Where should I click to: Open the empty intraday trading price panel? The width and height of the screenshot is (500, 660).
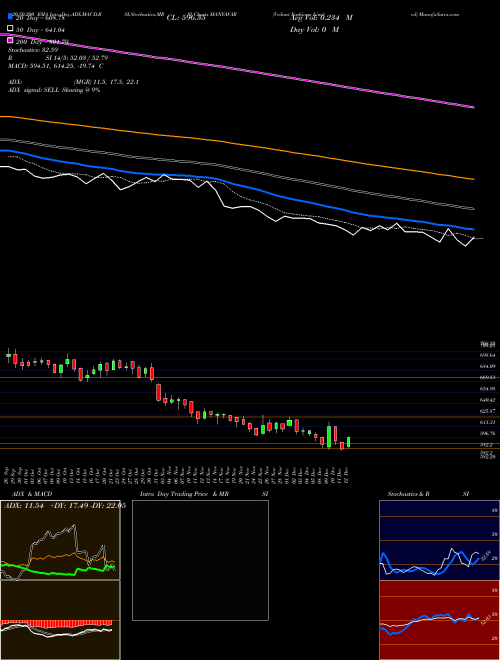200,560
